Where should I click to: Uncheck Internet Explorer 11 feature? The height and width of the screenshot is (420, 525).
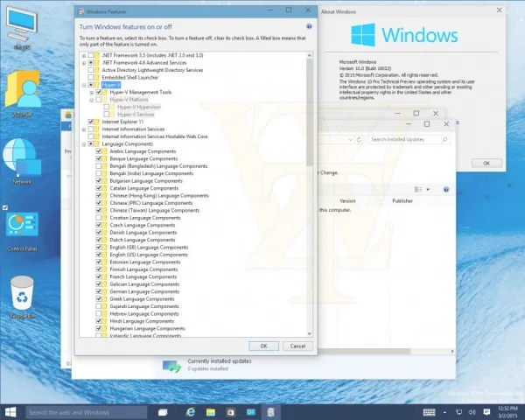coord(91,122)
